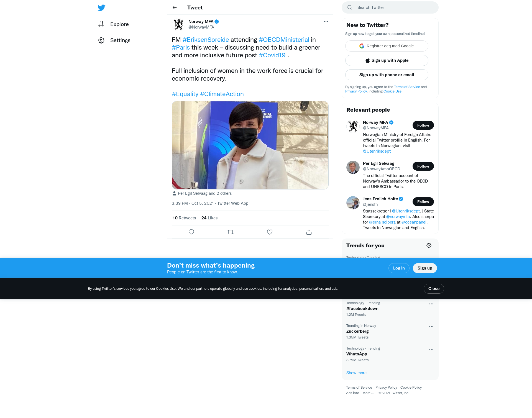Follow Jens Frølich Holte
This screenshot has width=532, height=418.
423,202
